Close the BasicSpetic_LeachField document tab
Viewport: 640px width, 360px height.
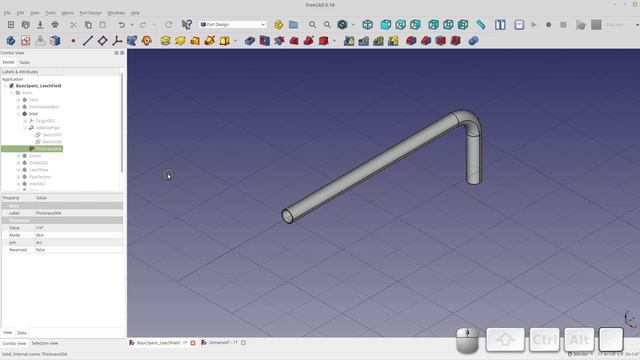point(193,343)
